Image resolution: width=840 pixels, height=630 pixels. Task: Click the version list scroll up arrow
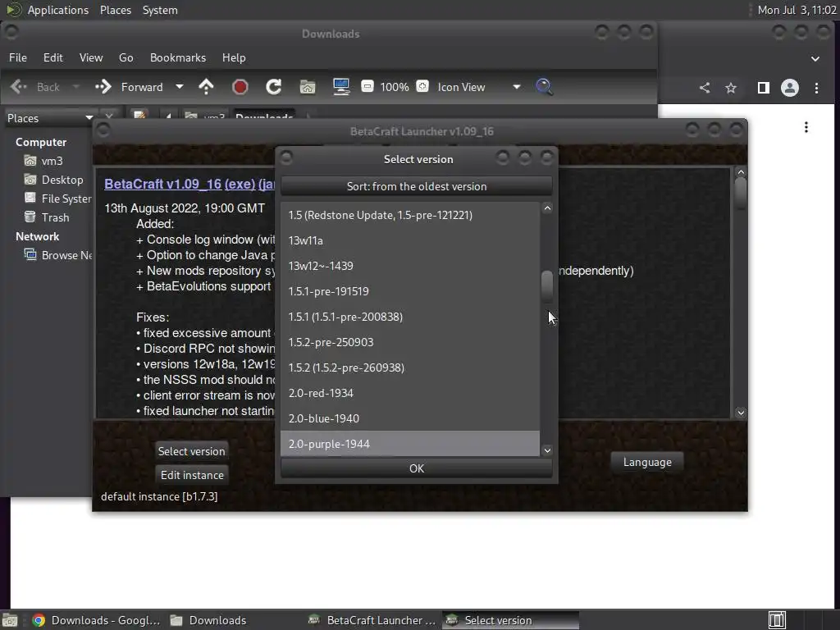(x=547, y=208)
